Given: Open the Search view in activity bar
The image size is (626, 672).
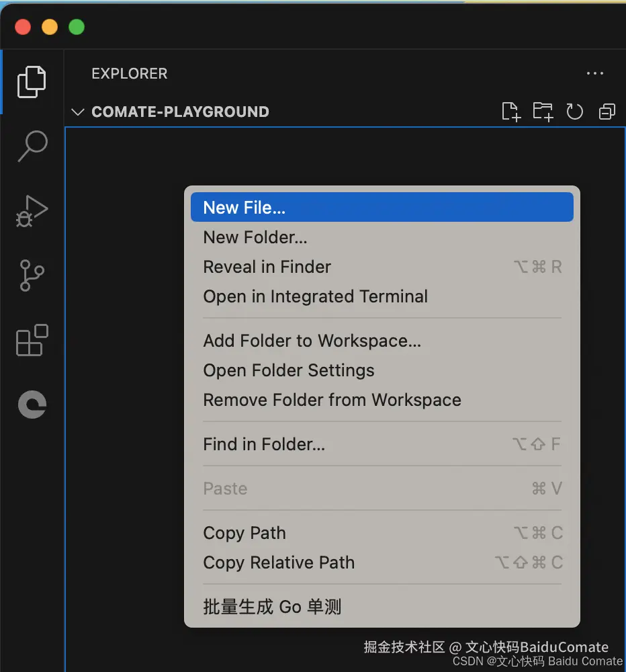Looking at the screenshot, I should [x=32, y=146].
